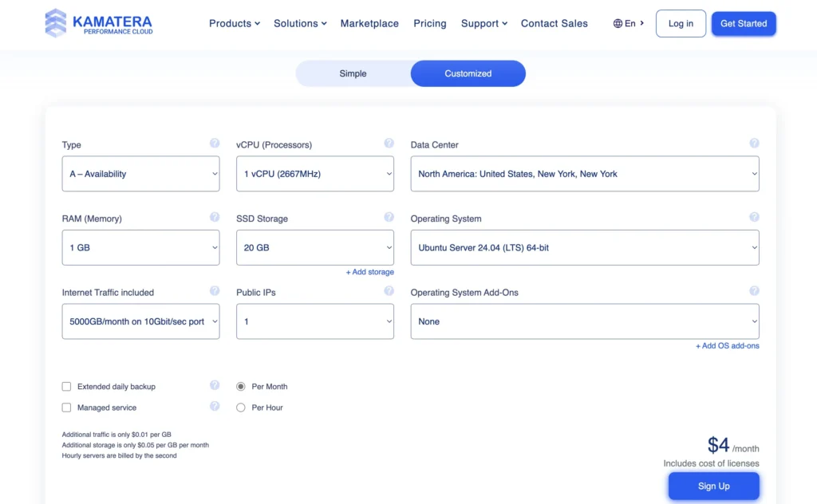The image size is (817, 504).
Task: Click the help icon next to Operating System
Action: point(754,217)
